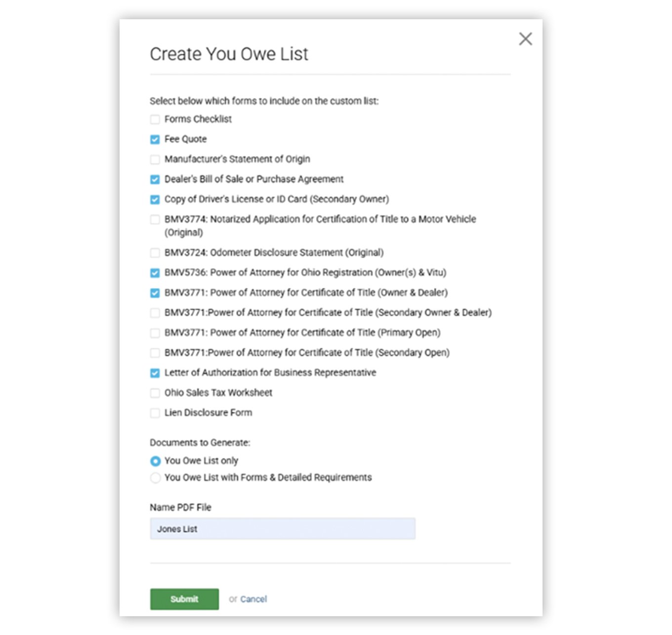Choose You Owe List with Forms & Detailed Requirements
The image size is (672, 635).
tap(156, 477)
